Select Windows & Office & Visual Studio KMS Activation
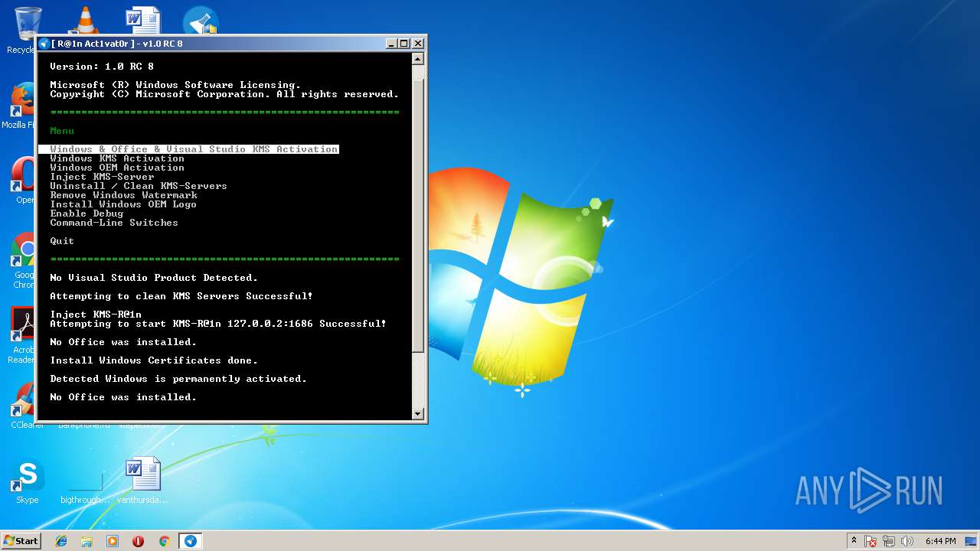This screenshot has height=551, width=980. pyautogui.click(x=188, y=149)
